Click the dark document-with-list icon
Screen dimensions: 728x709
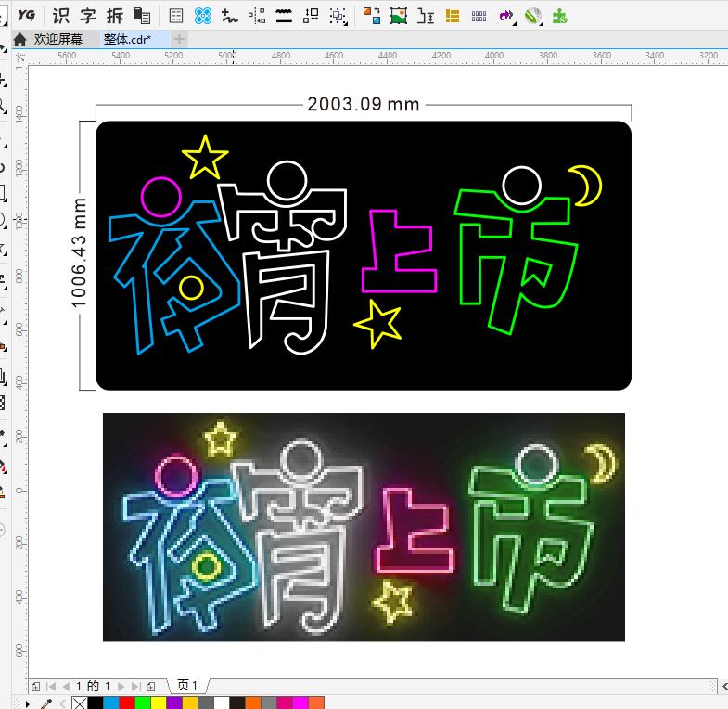142,17
